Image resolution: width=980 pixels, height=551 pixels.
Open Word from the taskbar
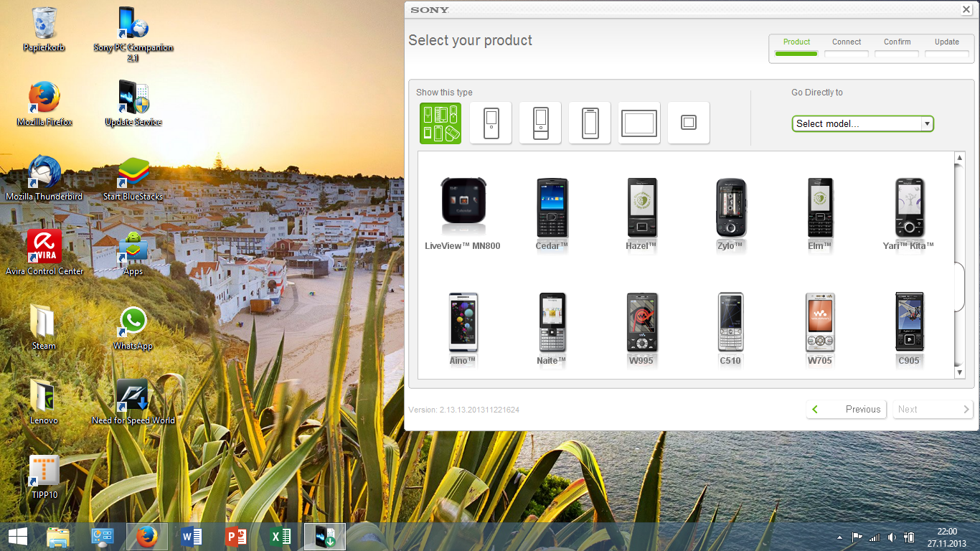[x=192, y=537]
